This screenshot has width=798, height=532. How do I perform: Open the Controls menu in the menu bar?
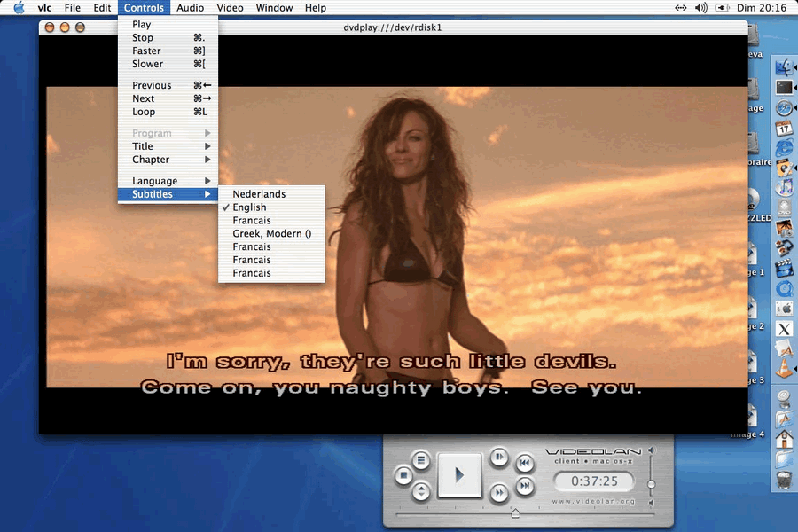144,8
